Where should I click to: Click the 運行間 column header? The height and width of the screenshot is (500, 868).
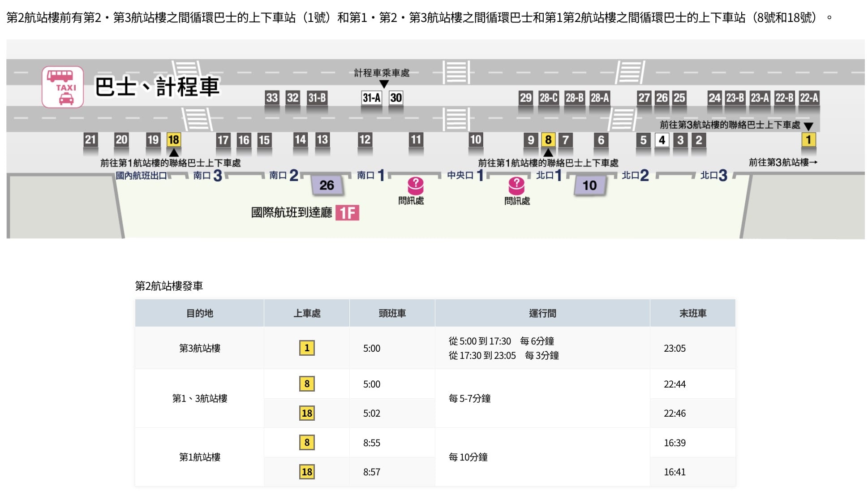pos(542,313)
